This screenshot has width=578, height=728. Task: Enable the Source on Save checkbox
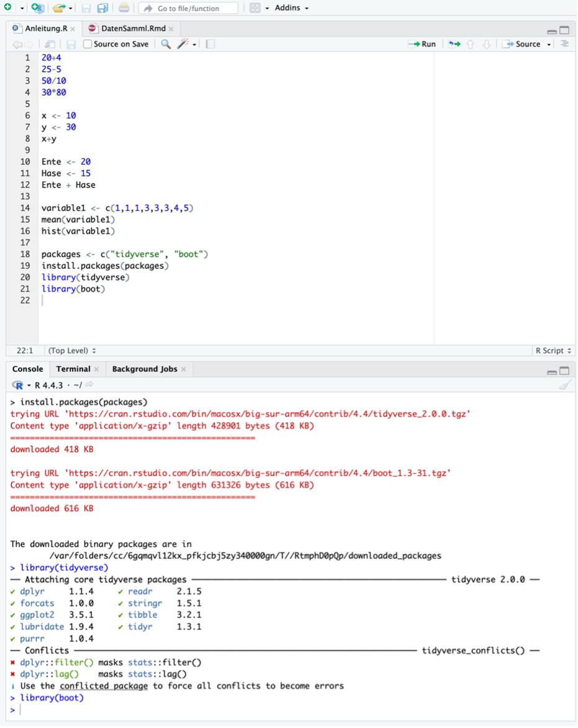point(88,44)
